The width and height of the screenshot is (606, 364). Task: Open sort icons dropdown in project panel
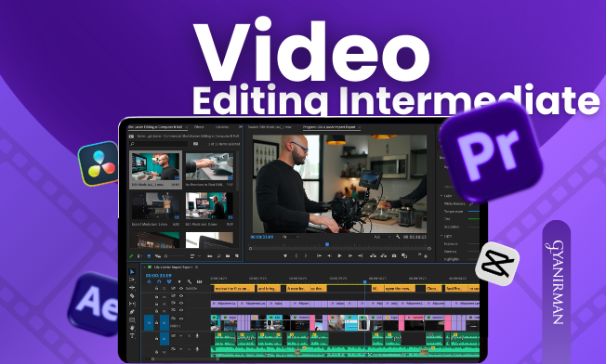click(x=195, y=256)
